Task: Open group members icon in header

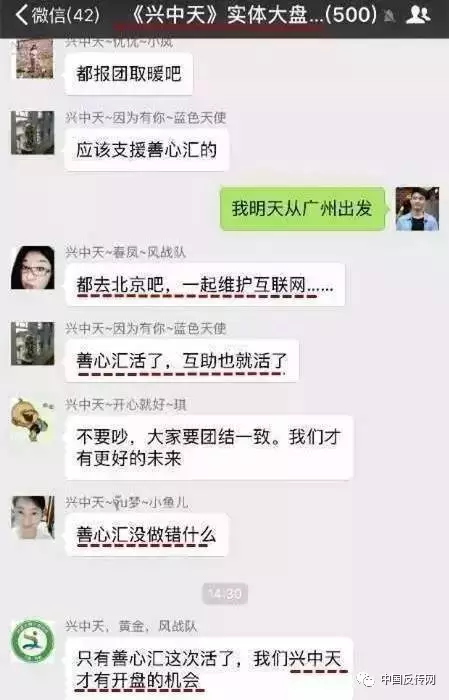Action: [418, 15]
